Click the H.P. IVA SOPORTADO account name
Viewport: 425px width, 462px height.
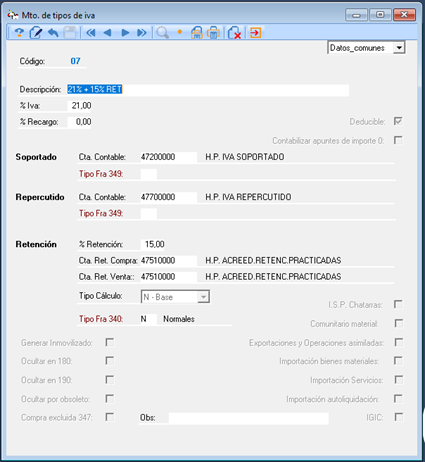(x=245, y=157)
